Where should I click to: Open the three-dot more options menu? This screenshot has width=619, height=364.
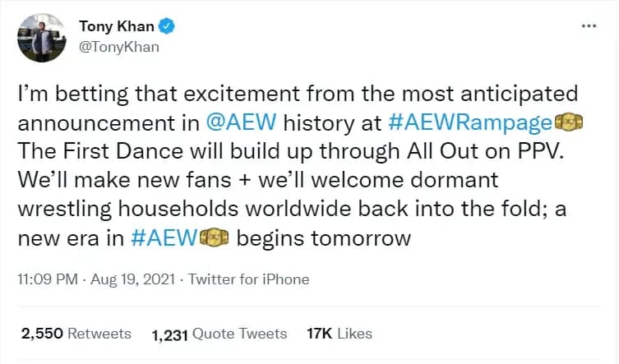589,25
